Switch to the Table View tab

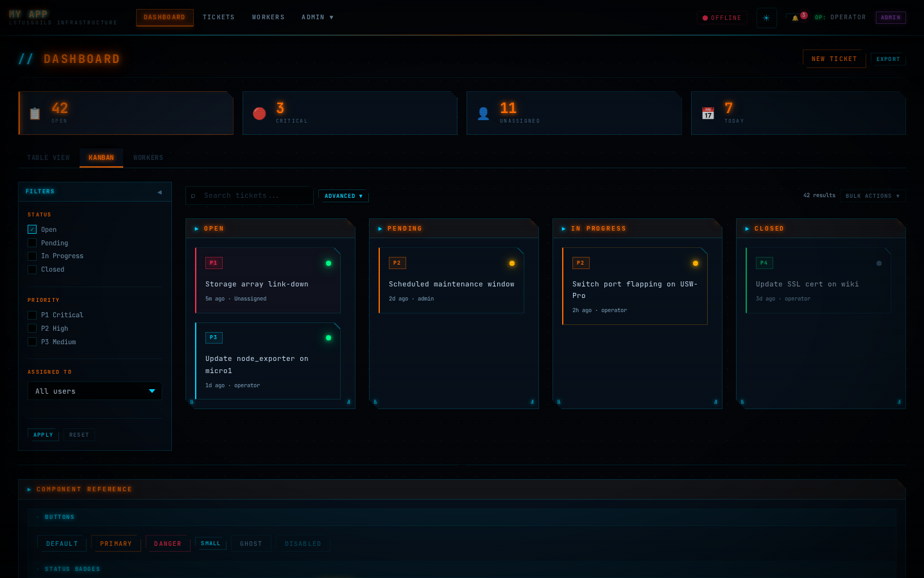click(x=49, y=158)
